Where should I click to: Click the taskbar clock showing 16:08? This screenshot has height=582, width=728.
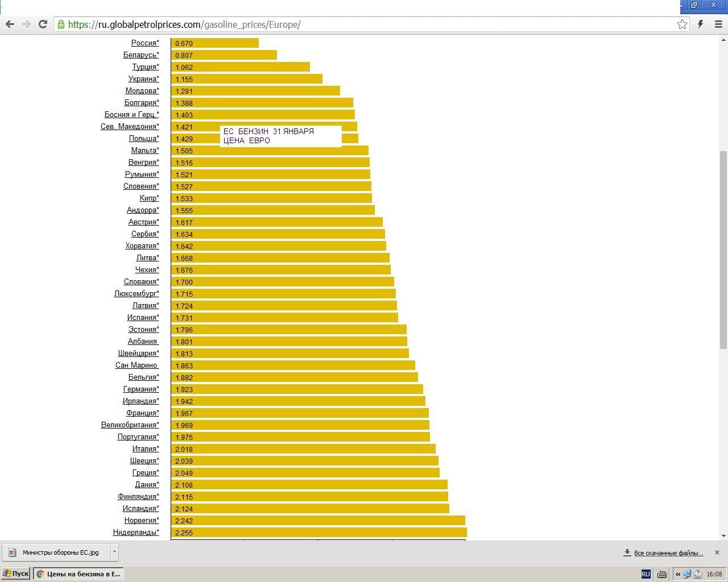pos(714,574)
